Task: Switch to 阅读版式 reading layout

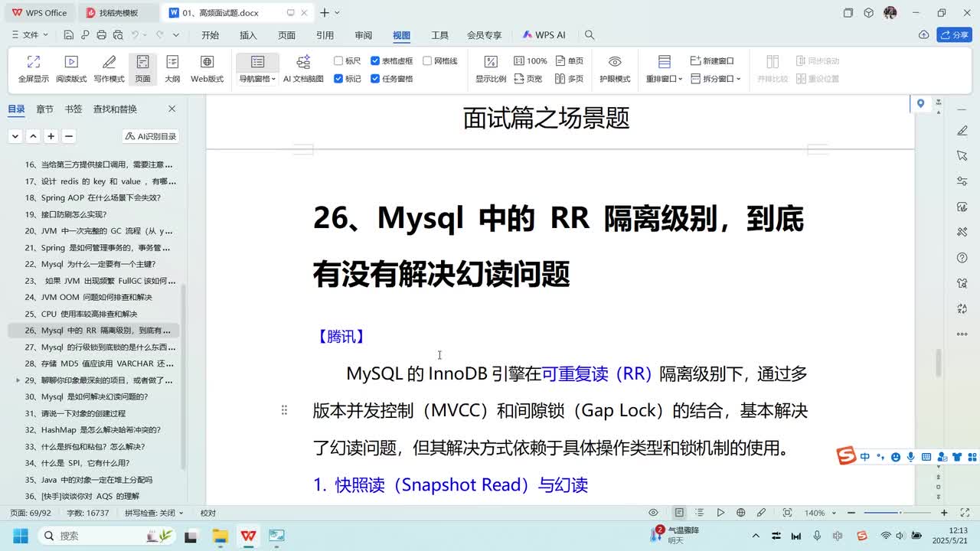Action: pos(71,69)
